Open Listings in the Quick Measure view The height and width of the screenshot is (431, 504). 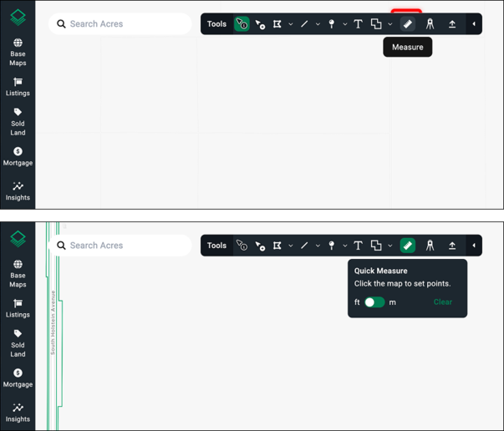point(18,309)
